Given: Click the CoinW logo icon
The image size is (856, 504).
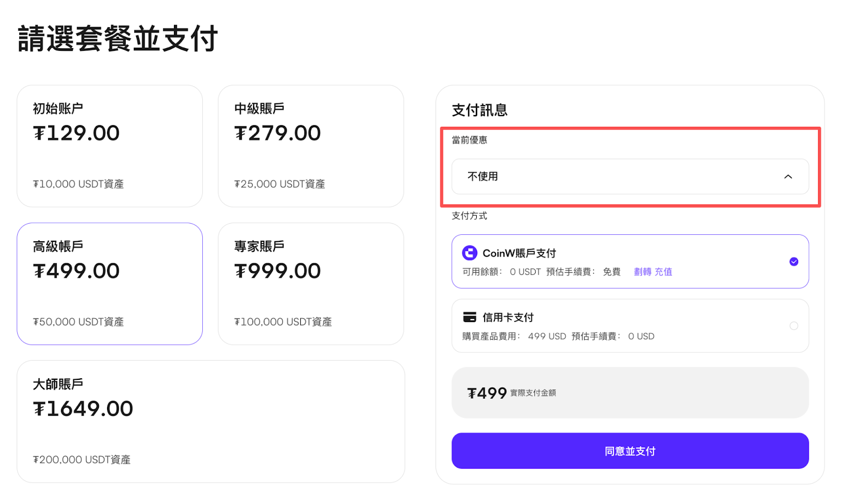Looking at the screenshot, I should coord(469,253).
